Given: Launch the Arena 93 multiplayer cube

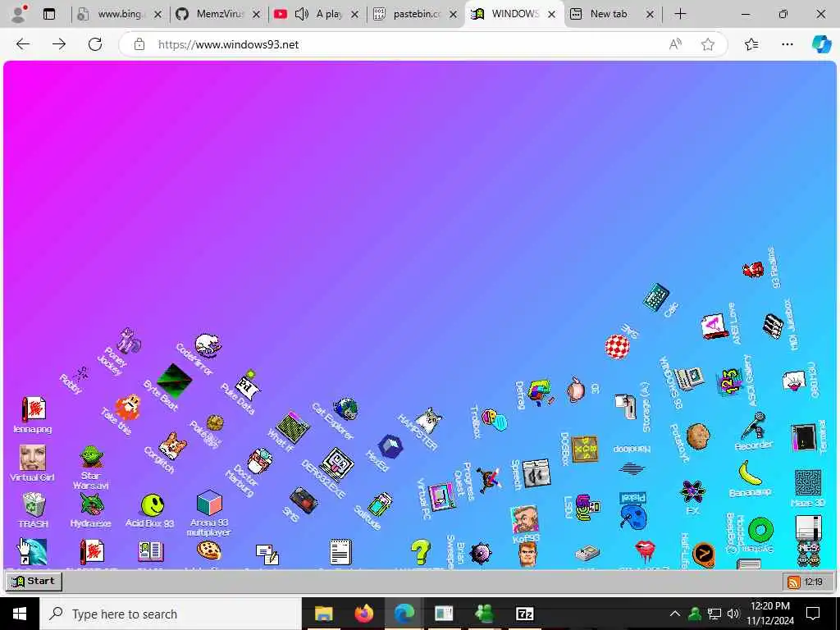Looking at the screenshot, I should click(209, 504).
